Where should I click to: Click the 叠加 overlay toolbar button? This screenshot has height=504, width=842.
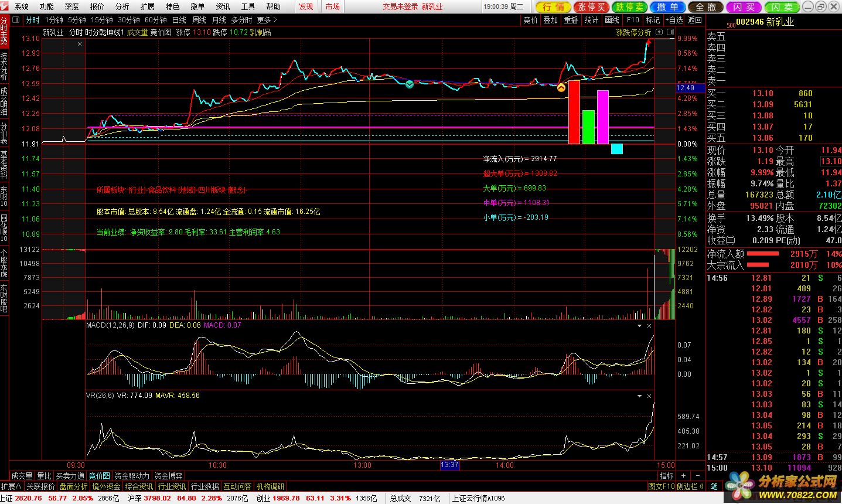point(550,20)
